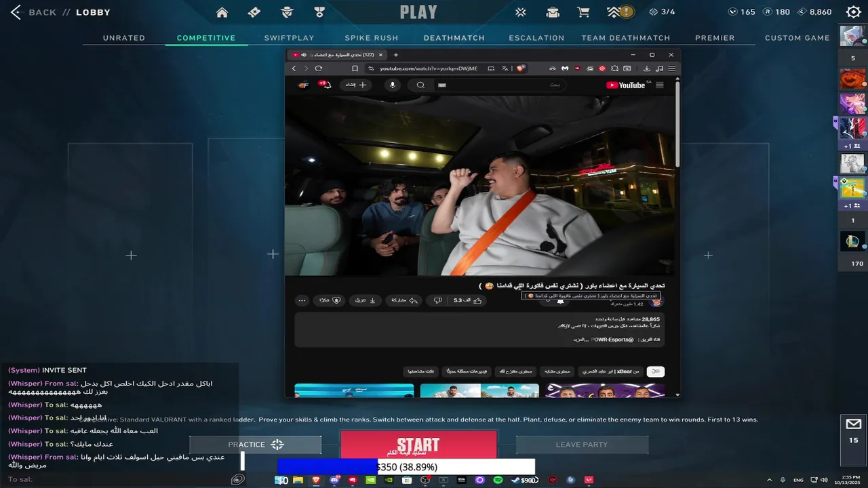Open Spotify from the Windows taskbar
Screen dimensions: 868x488
click(498, 480)
